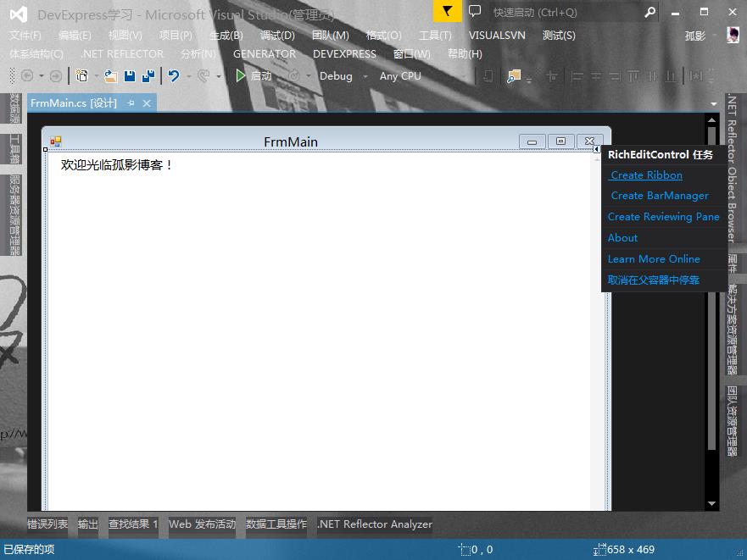The image size is (747, 560).
Task: Undo the last action
Action: pos(174,75)
